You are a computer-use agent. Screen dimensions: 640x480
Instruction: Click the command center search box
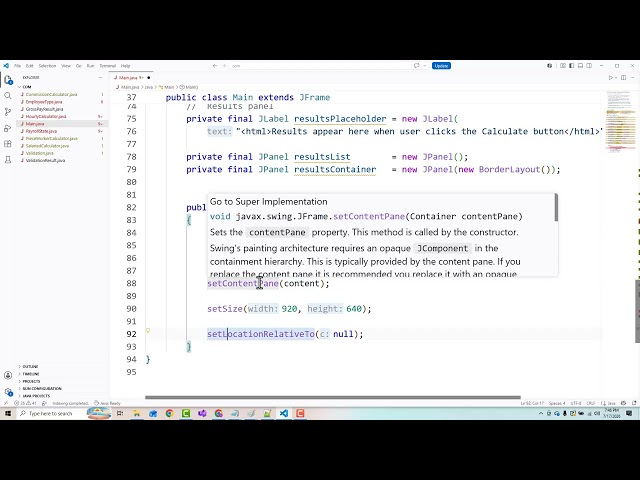pyautogui.click(x=320, y=66)
